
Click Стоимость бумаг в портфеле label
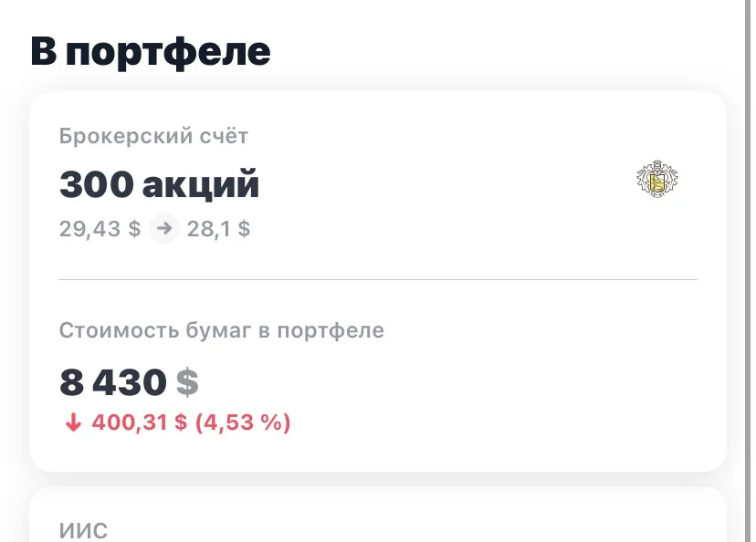click(x=221, y=330)
